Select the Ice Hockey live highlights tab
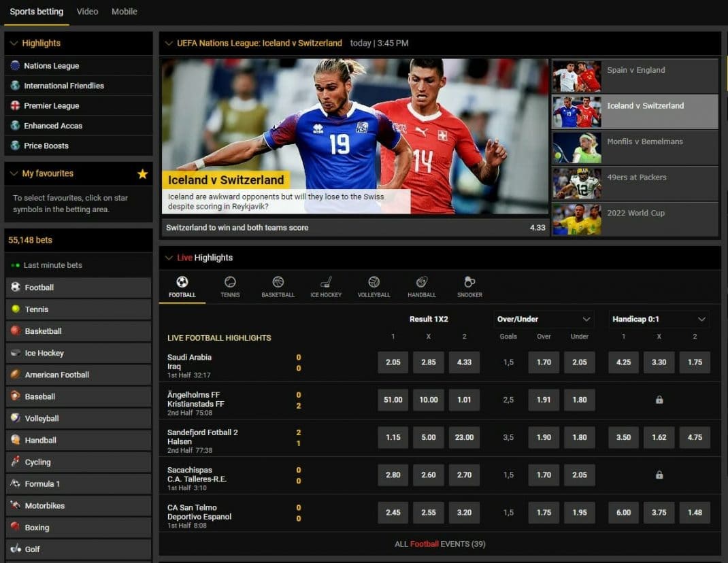728x563 pixels. tap(326, 287)
